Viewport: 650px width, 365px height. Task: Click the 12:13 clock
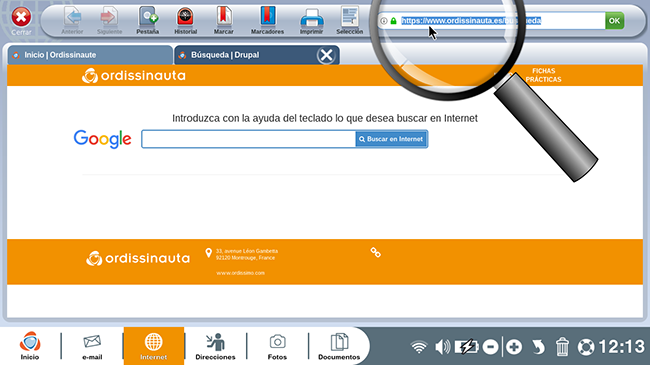[621, 347]
